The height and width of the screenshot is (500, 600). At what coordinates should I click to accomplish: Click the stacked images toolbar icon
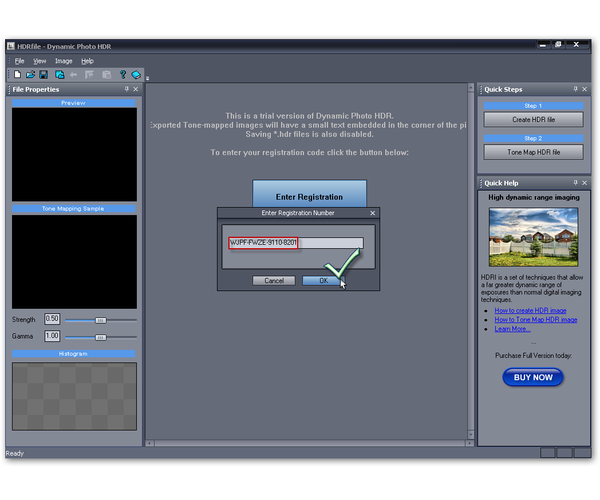click(59, 75)
